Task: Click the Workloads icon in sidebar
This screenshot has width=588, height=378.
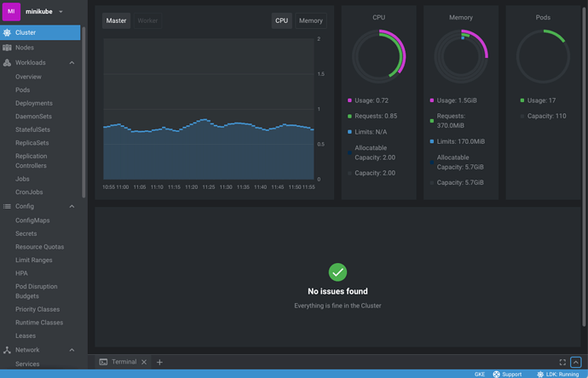Action: [8, 63]
